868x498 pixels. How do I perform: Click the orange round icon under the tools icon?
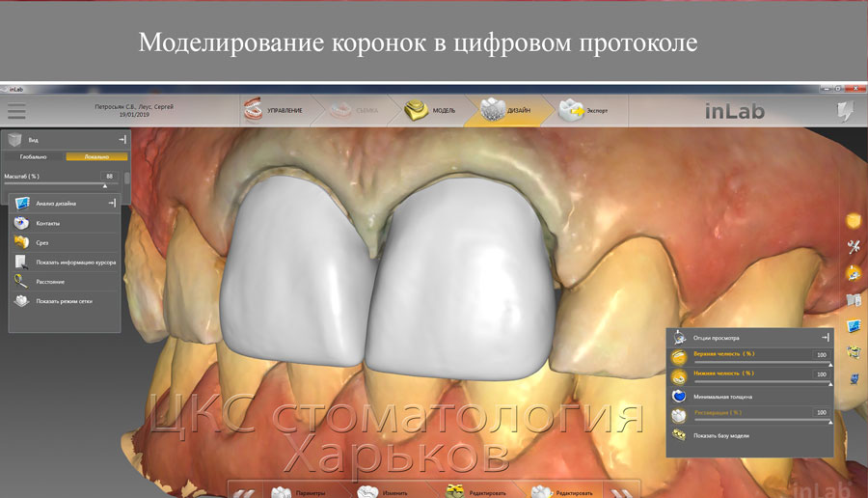[x=854, y=273]
